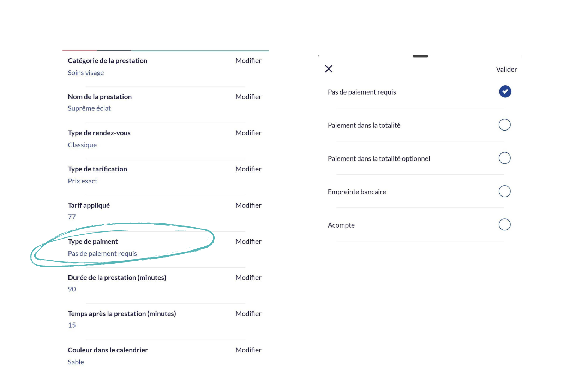Modify the 'Tarif appliqué' value
This screenshot has height=392, width=588.
pos(248,205)
